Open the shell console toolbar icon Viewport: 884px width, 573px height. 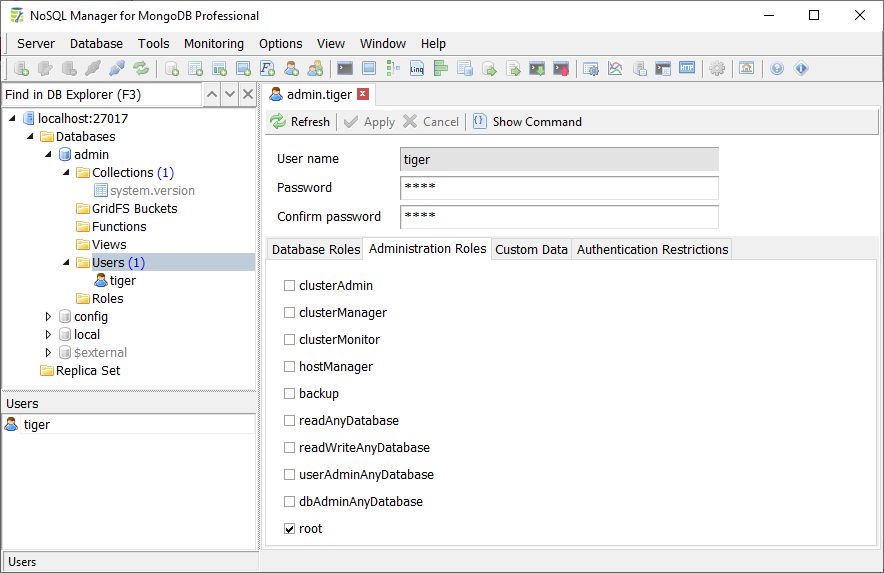345,69
